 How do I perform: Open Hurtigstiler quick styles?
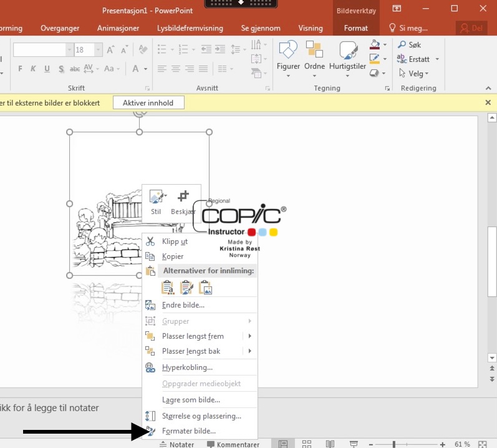click(347, 59)
